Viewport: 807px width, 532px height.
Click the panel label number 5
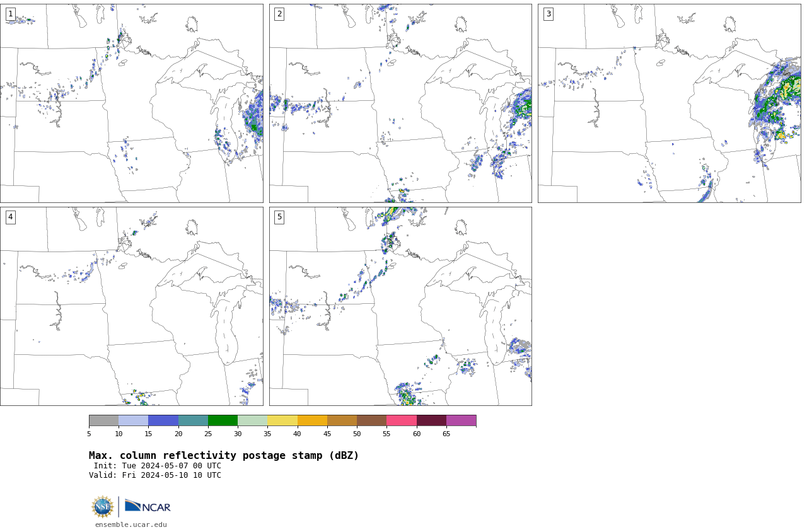pyautogui.click(x=279, y=217)
